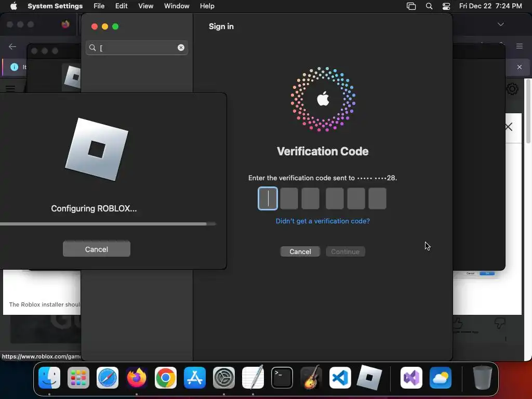Open Google Chrome from the Dock

tap(166, 378)
